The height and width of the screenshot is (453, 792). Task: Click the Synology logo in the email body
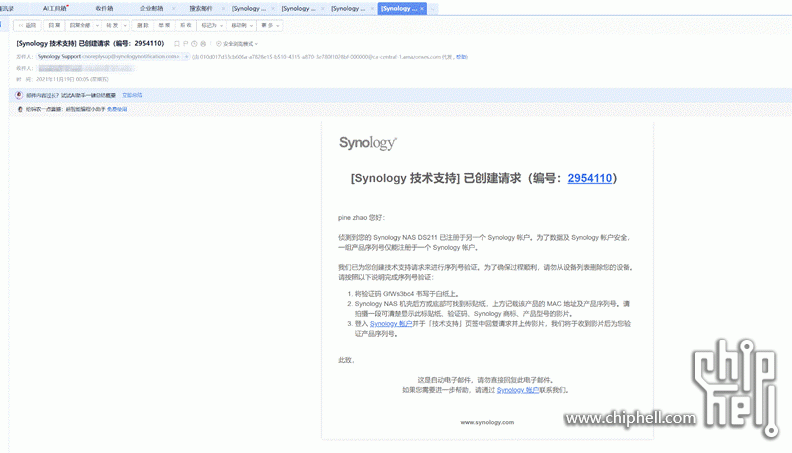368,143
